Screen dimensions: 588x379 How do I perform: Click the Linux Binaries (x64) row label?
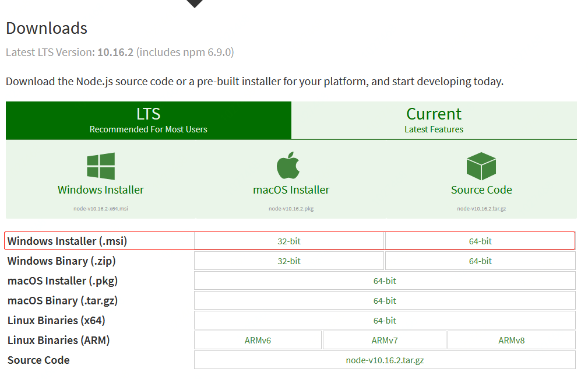pyautogui.click(x=57, y=321)
